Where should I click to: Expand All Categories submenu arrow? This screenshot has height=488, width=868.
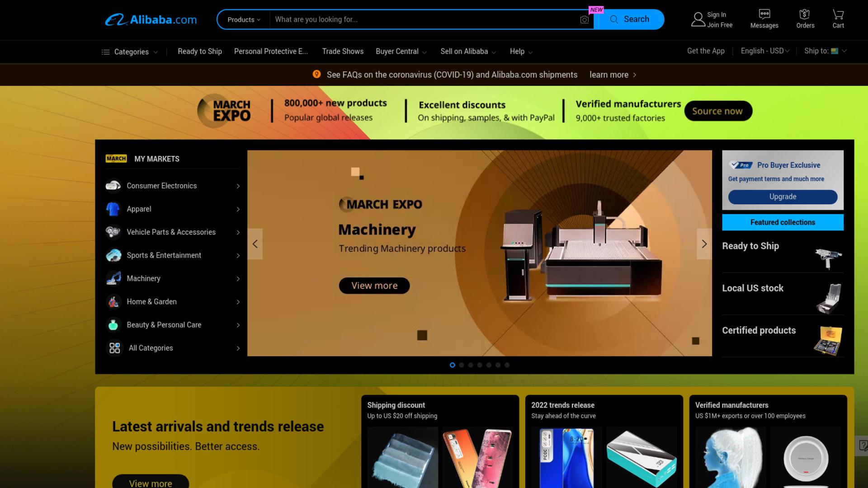238,348
